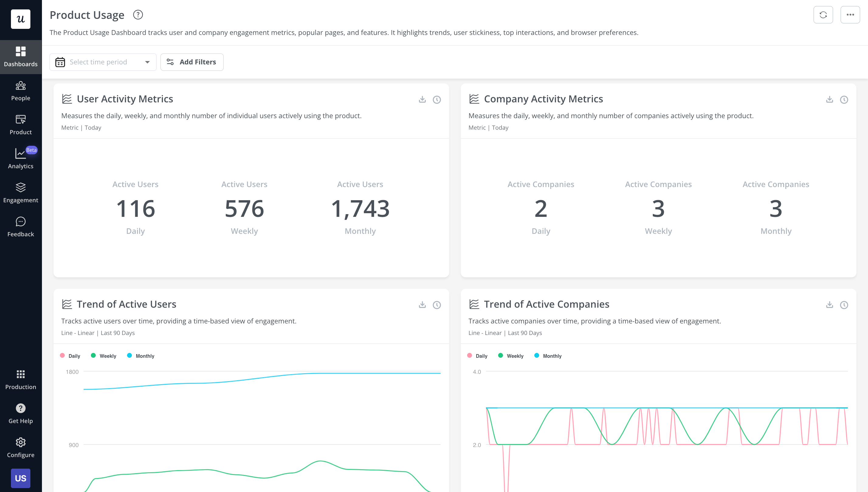Download data from User Activity Metrics widget
The image size is (868, 492).
coord(422,99)
